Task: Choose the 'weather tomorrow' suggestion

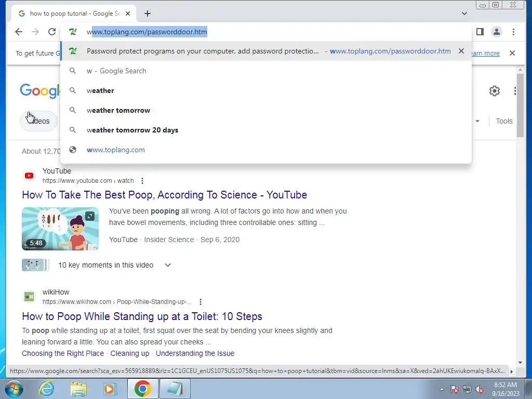Action: pos(266,110)
